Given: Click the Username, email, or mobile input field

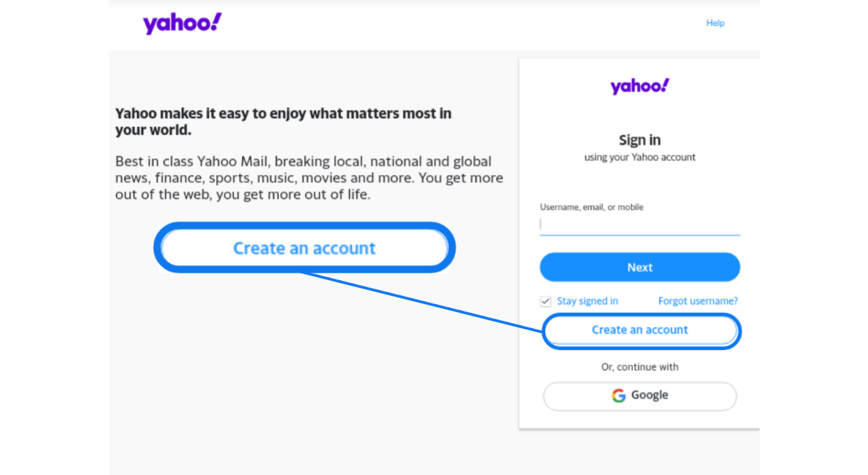Looking at the screenshot, I should 639,224.
